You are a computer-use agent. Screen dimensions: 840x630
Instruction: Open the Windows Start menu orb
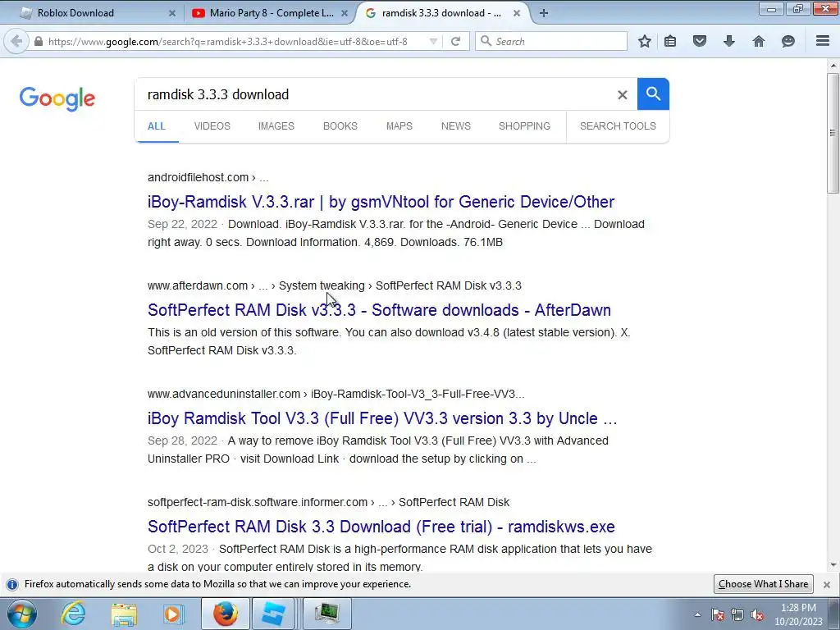22,614
